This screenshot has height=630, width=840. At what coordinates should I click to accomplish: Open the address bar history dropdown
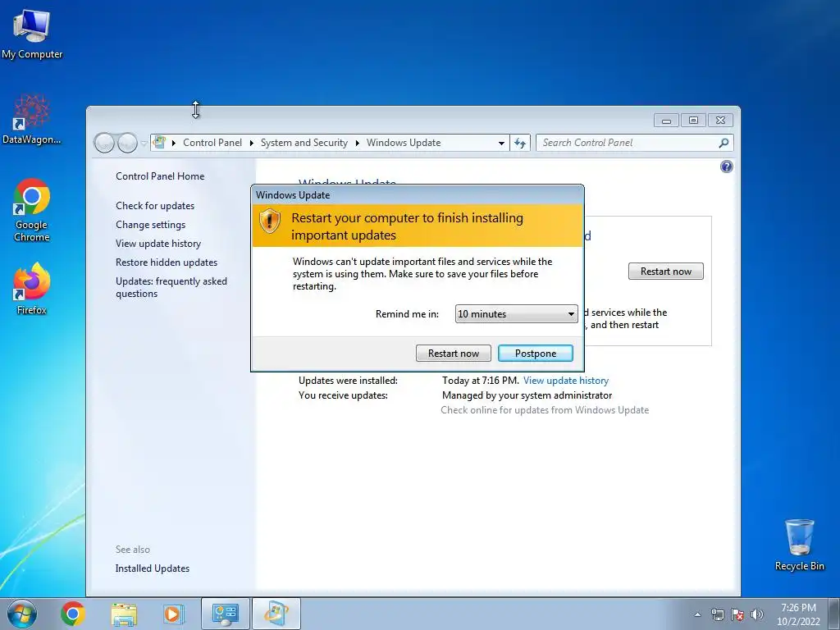pos(501,143)
